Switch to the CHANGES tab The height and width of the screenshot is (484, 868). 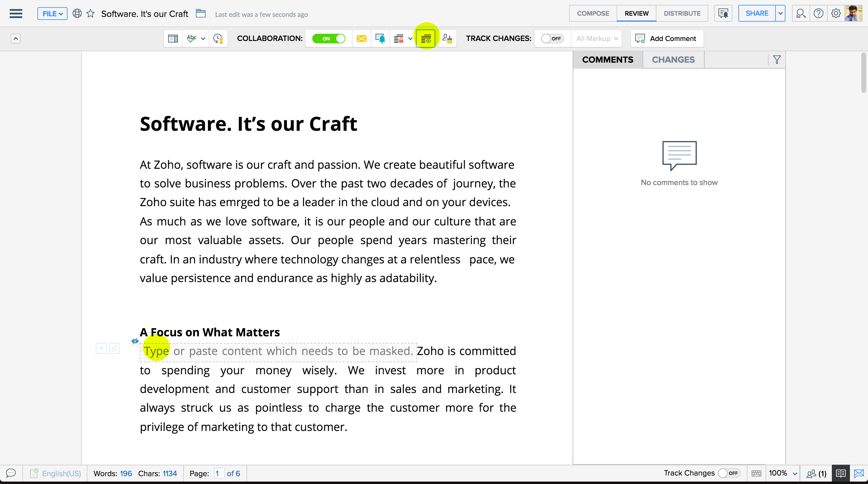click(x=673, y=60)
